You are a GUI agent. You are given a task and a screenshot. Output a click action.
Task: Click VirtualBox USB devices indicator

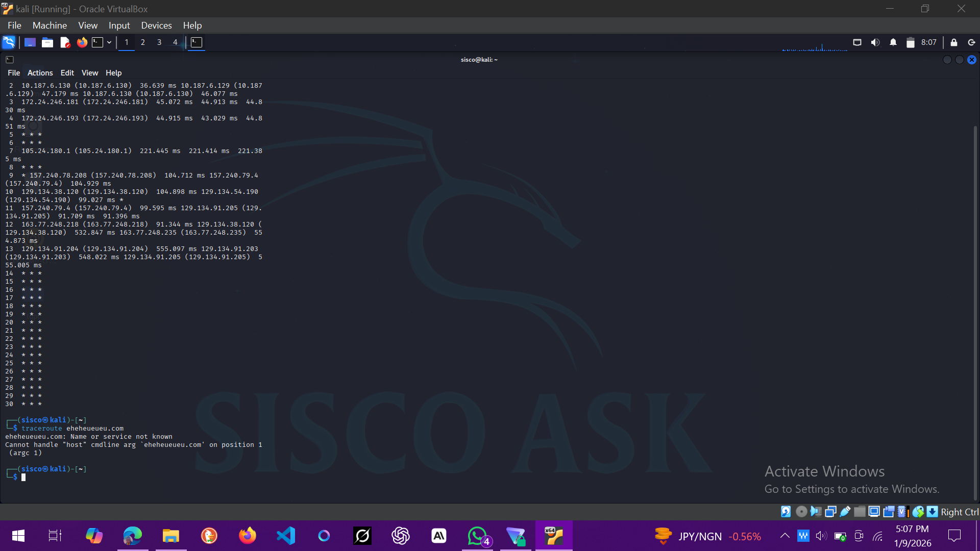845,512
